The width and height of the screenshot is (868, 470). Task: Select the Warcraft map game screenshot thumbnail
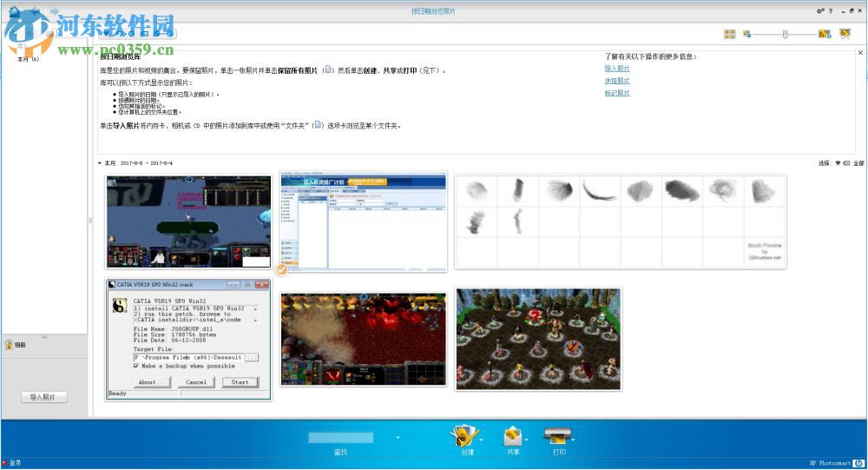tap(188, 222)
